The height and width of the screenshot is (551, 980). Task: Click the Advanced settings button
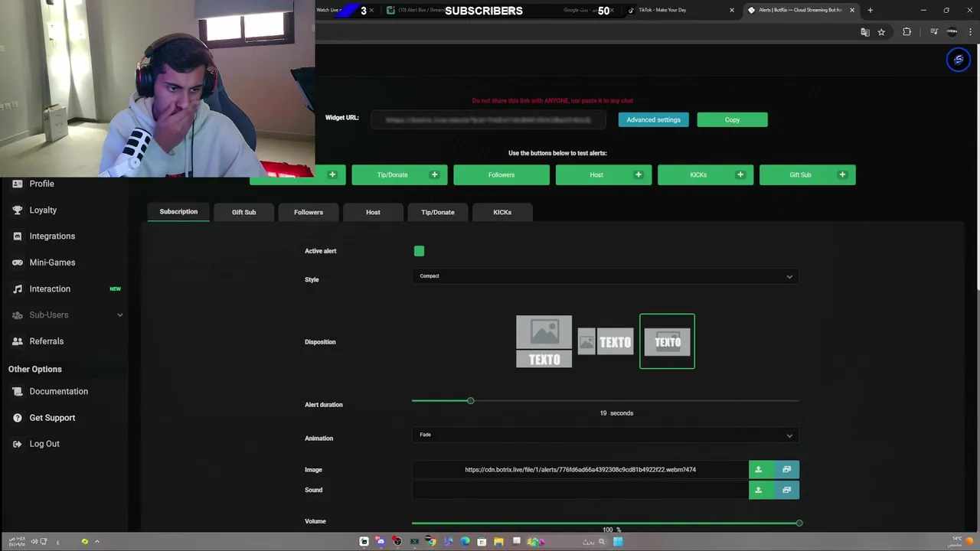tap(653, 119)
